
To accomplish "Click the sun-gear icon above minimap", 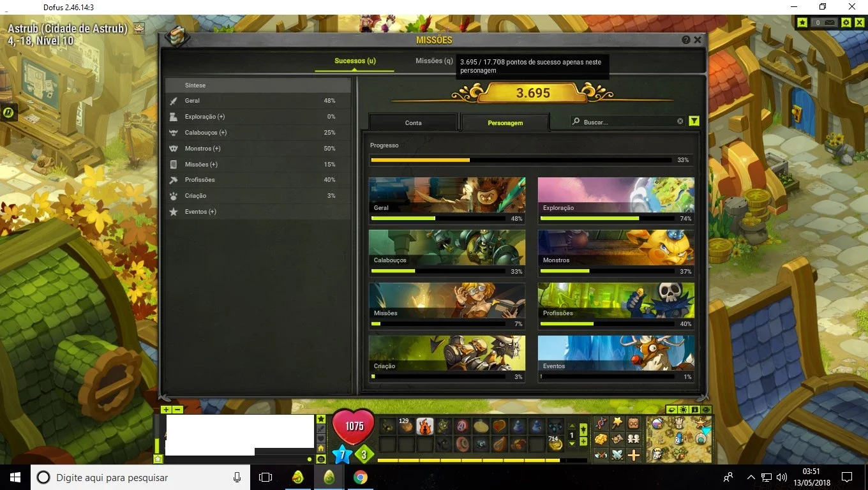I will pyautogui.click(x=683, y=410).
